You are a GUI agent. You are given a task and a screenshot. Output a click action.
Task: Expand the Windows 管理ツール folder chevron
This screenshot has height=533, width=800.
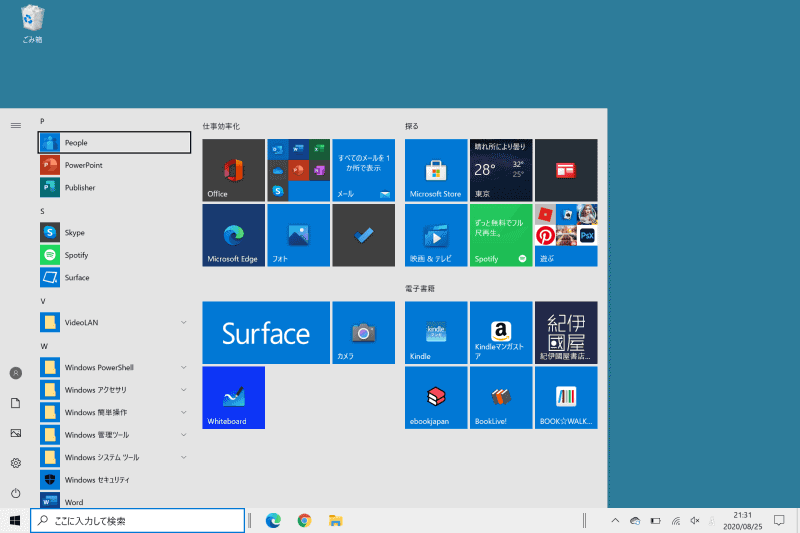pyautogui.click(x=183, y=435)
